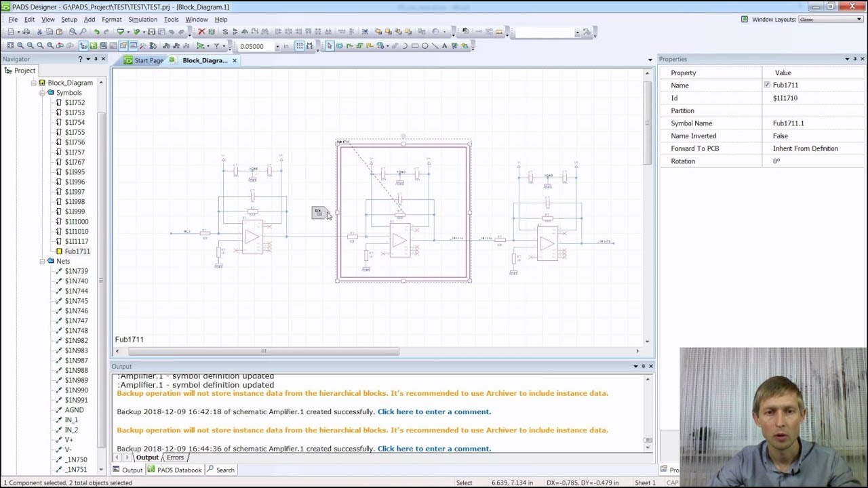Viewport: 868px width, 488px height.
Task: Click the Project tab in Navigator
Action: [x=20, y=70]
